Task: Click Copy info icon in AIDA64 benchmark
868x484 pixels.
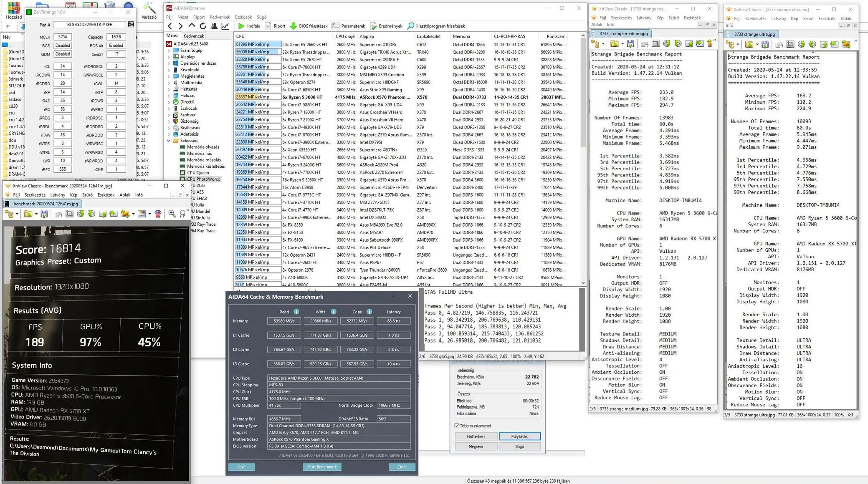Action: [x=369, y=312]
